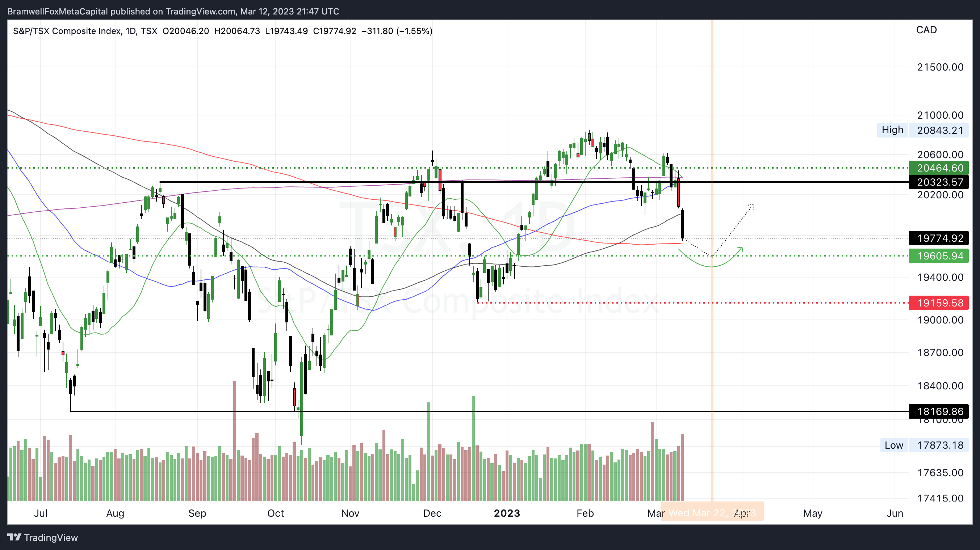Click the current price 19774.92 tag
980x550 pixels.
[938, 238]
